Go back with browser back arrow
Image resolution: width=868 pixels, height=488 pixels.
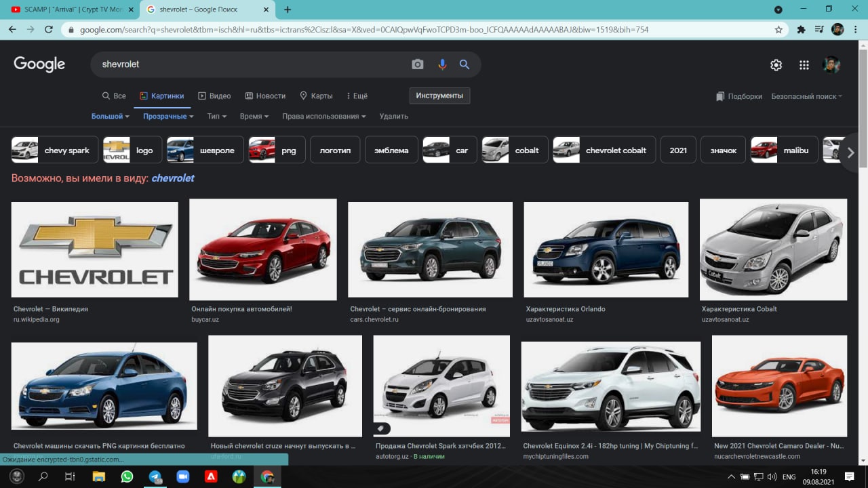click(x=12, y=30)
